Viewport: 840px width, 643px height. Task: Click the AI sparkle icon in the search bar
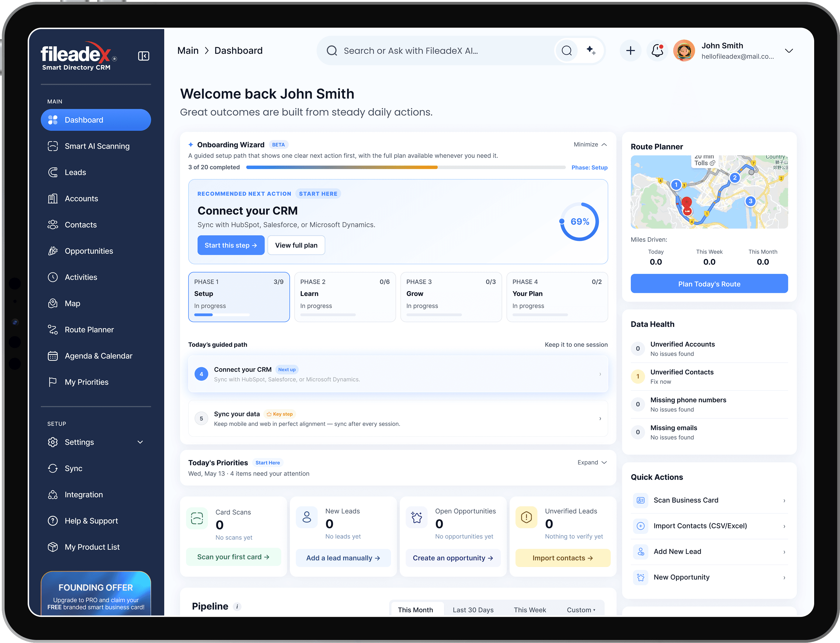pyautogui.click(x=591, y=50)
